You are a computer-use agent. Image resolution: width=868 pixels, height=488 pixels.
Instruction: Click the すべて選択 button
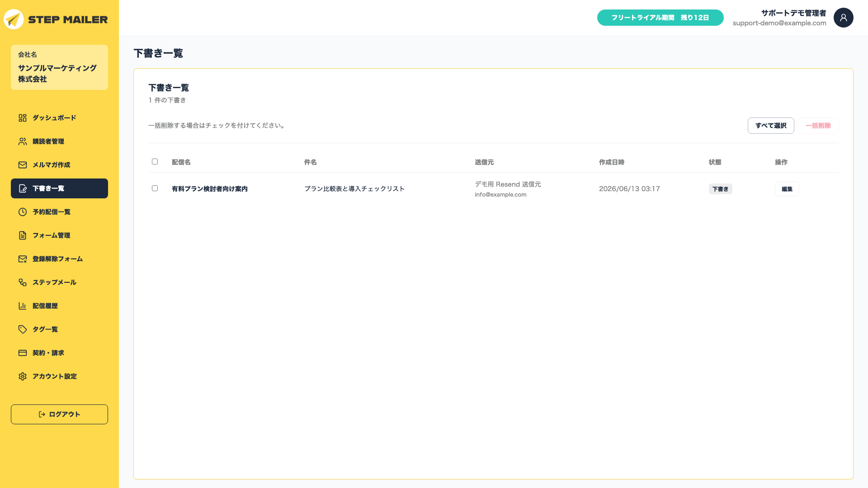(771, 126)
